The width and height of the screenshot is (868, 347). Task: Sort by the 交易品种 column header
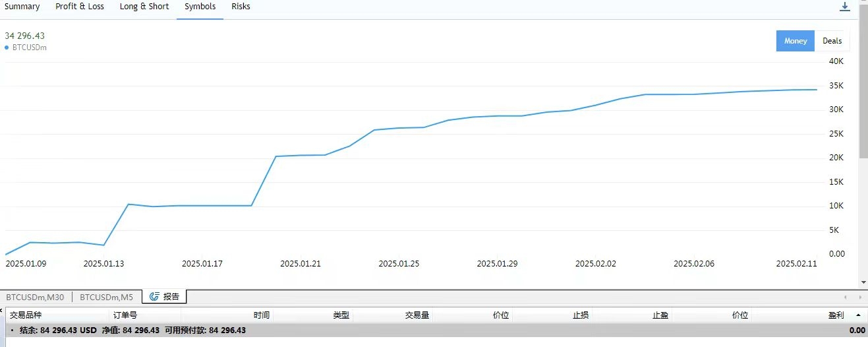(x=26, y=315)
